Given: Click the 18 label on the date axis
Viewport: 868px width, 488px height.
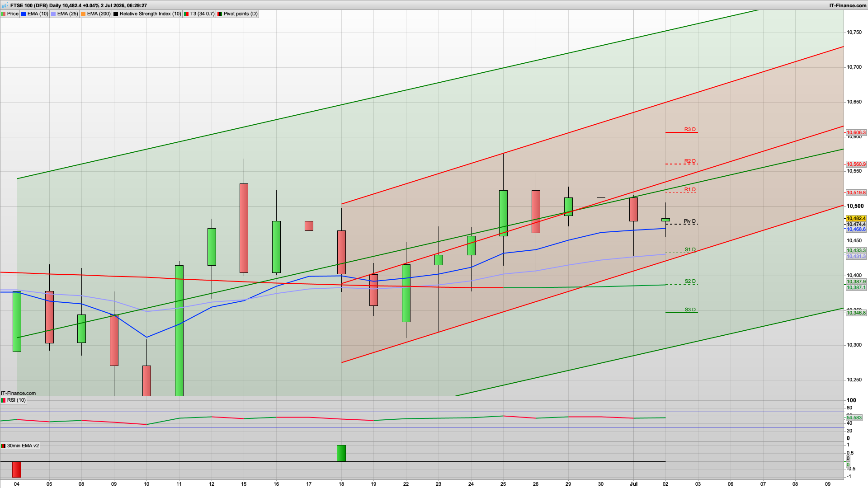Looking at the screenshot, I should pyautogui.click(x=341, y=484).
